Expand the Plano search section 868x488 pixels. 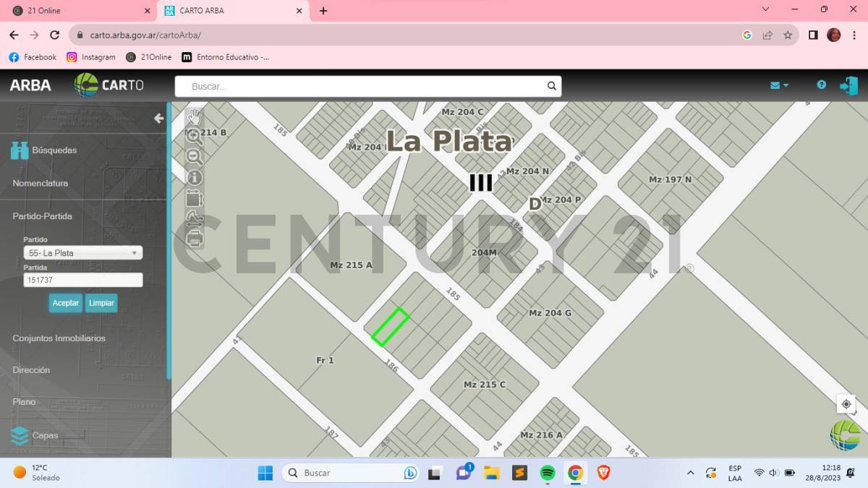(x=24, y=402)
